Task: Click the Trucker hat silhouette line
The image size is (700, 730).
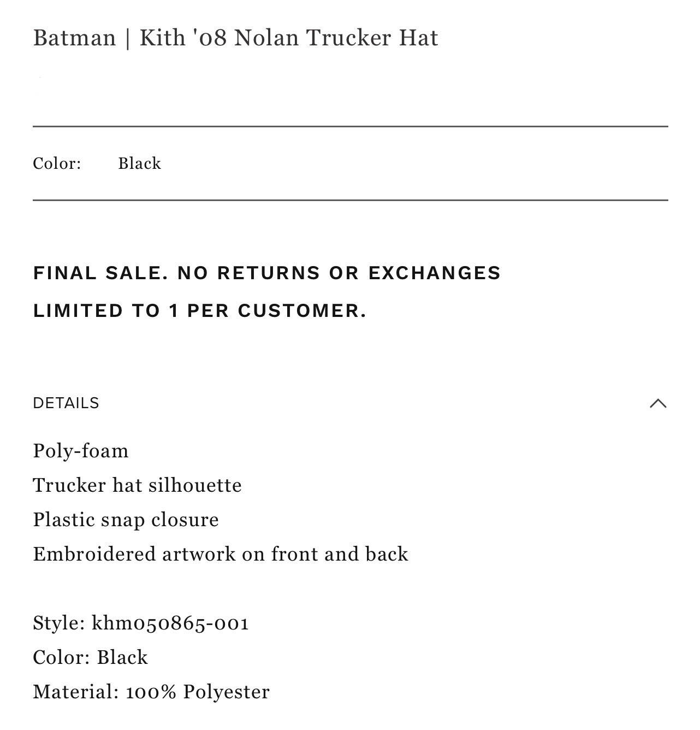Action: pyautogui.click(x=137, y=485)
